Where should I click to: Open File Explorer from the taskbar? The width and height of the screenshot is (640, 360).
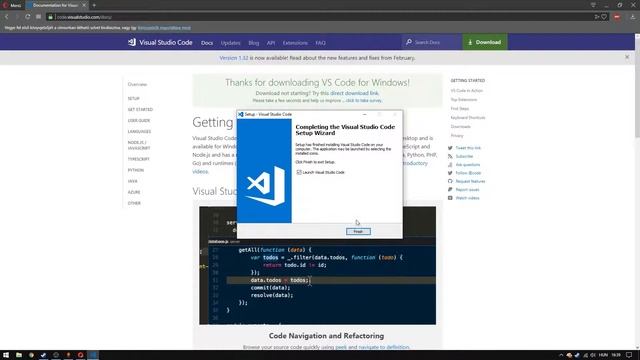(19, 355)
